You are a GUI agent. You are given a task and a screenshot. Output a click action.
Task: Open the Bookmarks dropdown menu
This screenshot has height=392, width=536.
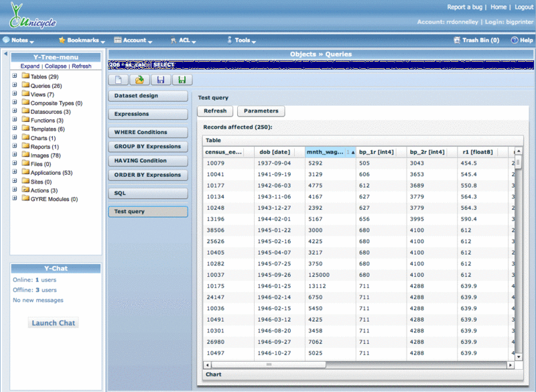(x=82, y=40)
